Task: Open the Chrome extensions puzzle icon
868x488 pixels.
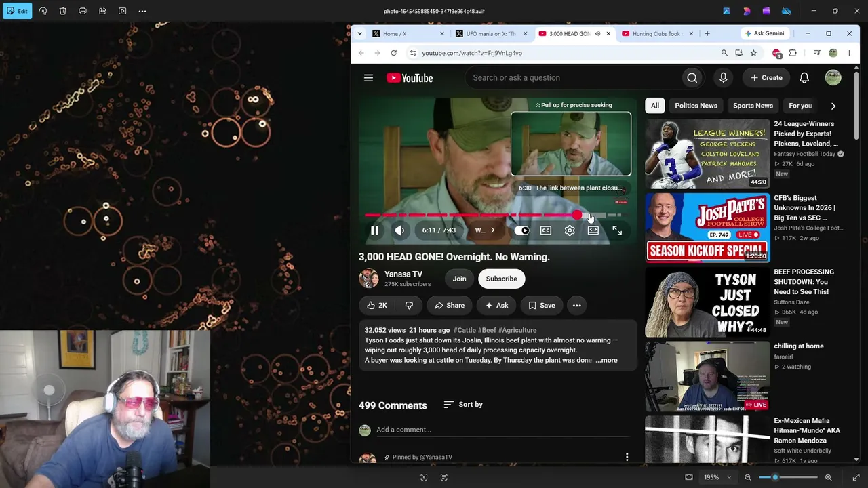Action: (x=793, y=53)
